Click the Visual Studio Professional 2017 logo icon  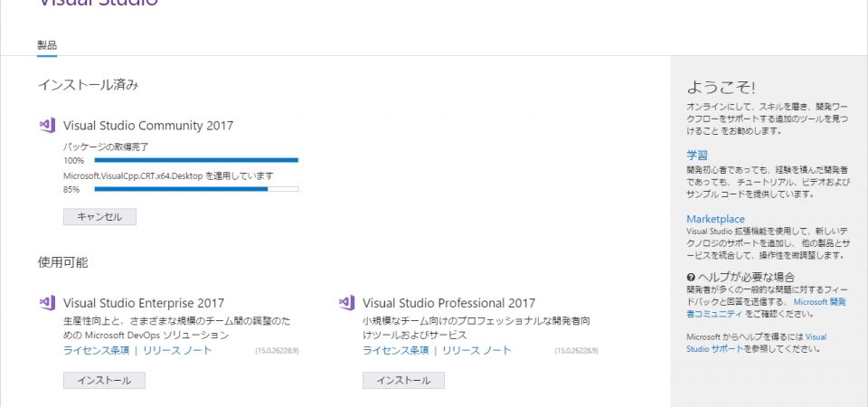pyautogui.click(x=347, y=303)
